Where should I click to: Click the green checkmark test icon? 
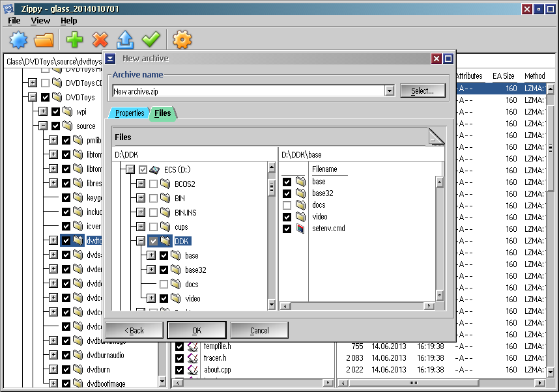tap(150, 40)
